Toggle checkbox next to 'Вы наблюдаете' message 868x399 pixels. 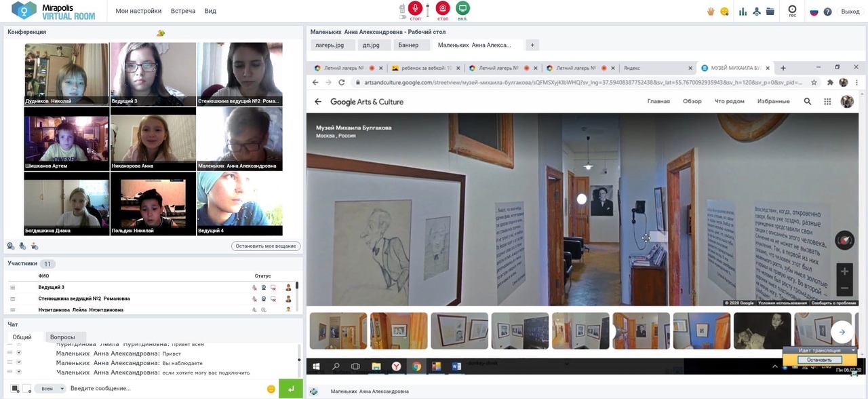19,363
